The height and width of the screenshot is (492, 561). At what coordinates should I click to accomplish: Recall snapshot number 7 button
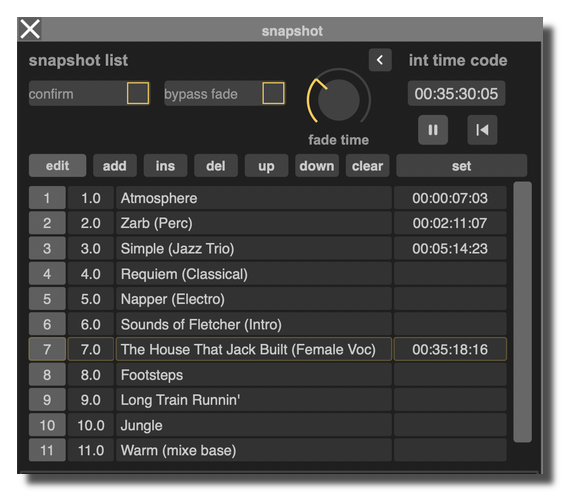47,349
